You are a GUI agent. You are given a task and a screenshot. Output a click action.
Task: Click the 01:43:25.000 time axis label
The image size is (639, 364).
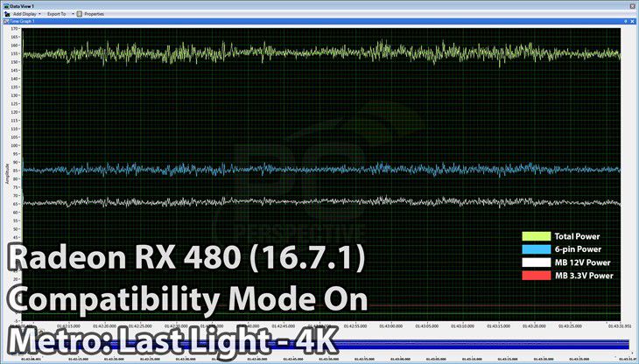(569, 326)
